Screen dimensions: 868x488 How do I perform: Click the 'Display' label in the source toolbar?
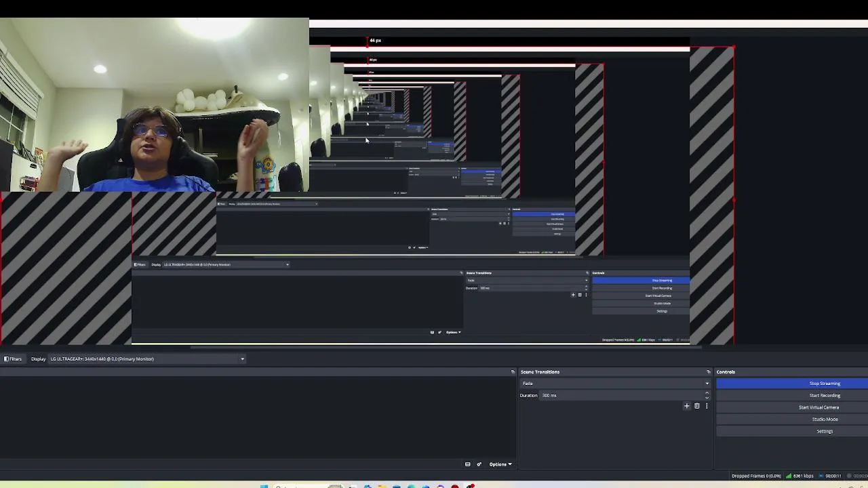point(38,359)
